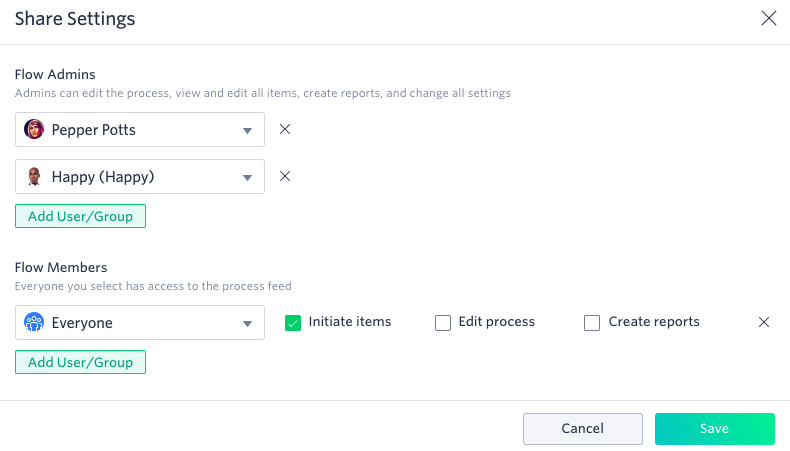Expand the Everyone dropdown arrow
Screen dimensions: 790x451
(247, 324)
